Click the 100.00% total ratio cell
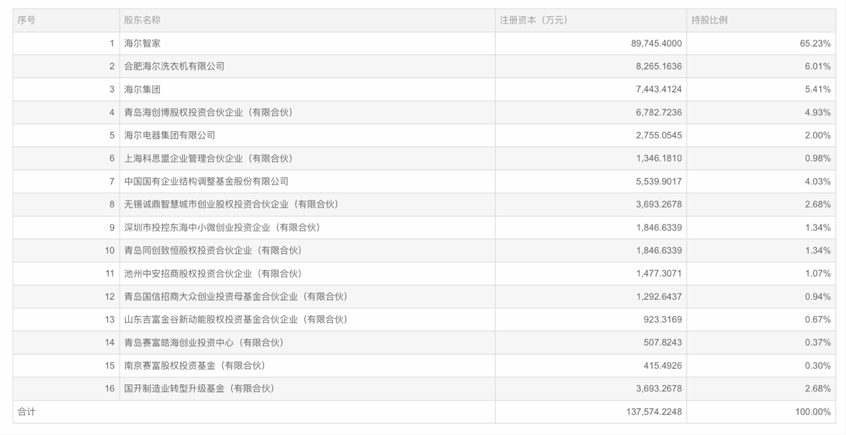846x435 pixels. point(812,411)
